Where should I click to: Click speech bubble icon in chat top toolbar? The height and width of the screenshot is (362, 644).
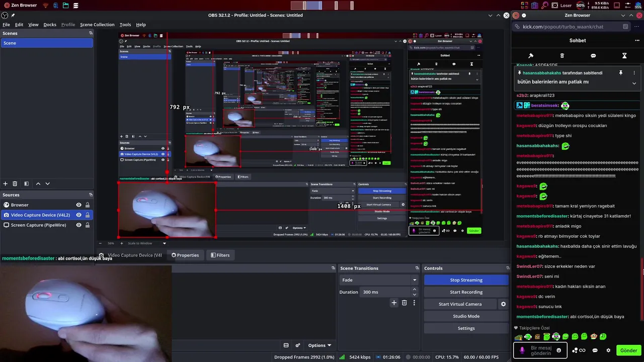(x=593, y=56)
